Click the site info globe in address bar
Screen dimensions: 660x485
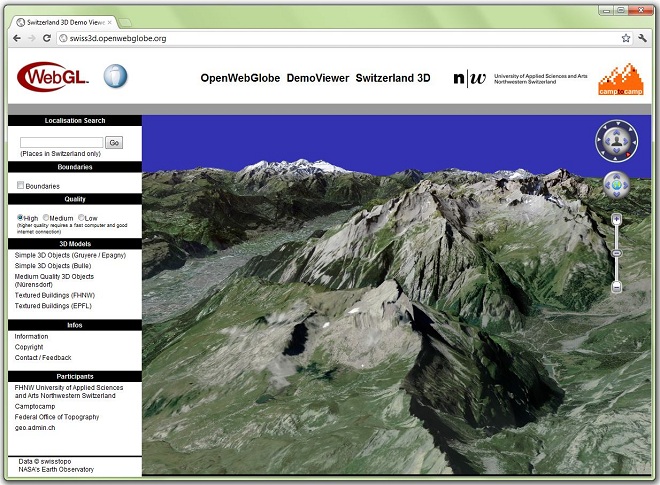click(x=63, y=38)
